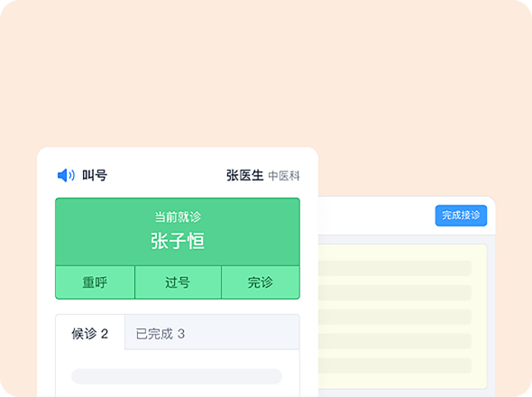Click the current patient name 张子恒
The width and height of the screenshot is (532, 397).
178,241
